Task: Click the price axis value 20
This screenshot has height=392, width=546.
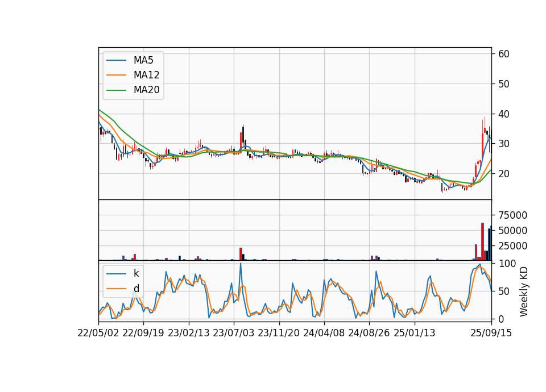Action: tap(504, 174)
